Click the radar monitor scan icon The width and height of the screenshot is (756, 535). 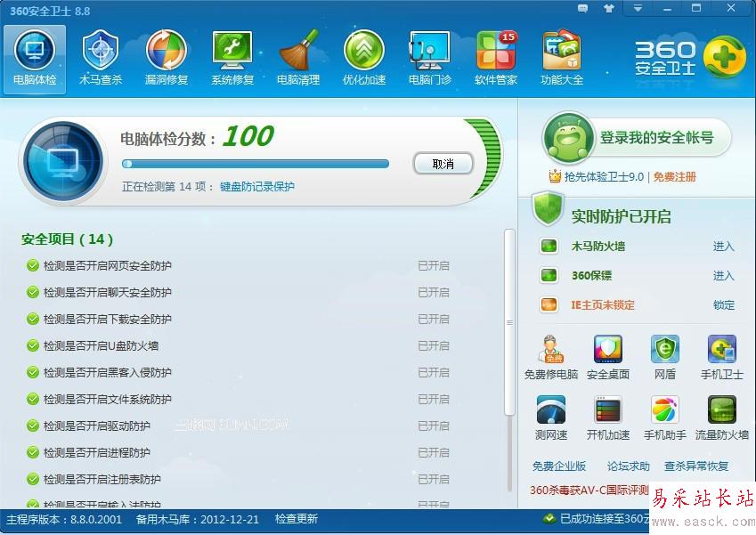coord(63,161)
